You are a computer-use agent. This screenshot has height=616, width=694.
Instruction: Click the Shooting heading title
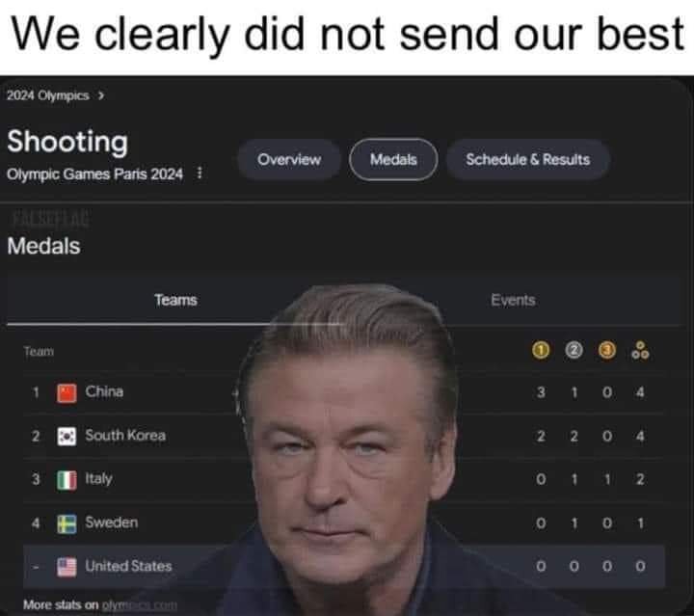tap(67, 142)
